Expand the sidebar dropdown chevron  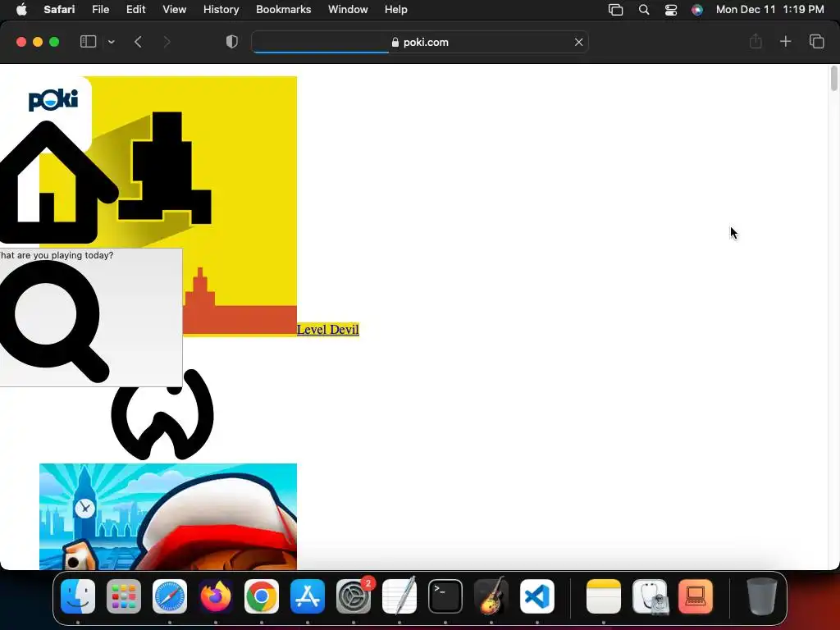pyautogui.click(x=112, y=42)
